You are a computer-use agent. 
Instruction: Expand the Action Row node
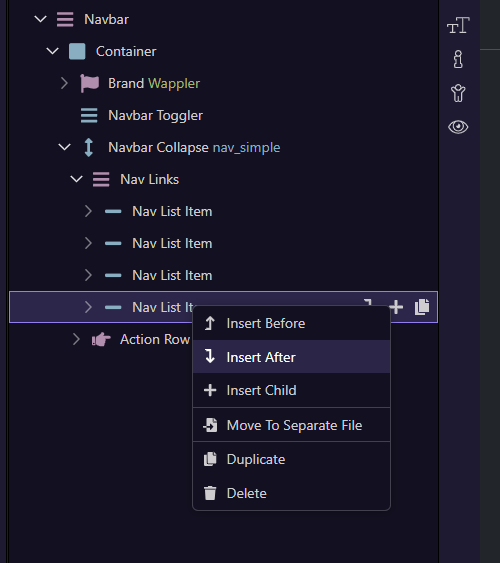76,339
